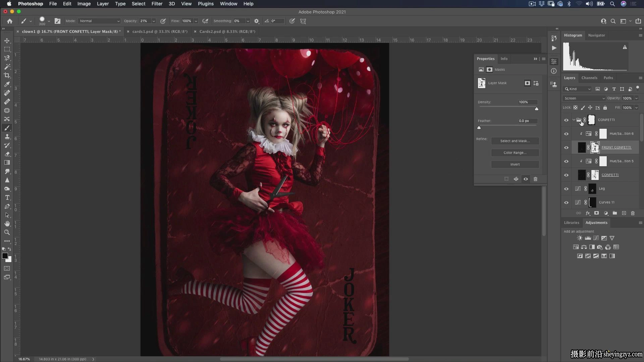This screenshot has width=644, height=362.
Task: Create a new adjustment layer icon
Action: (x=606, y=213)
